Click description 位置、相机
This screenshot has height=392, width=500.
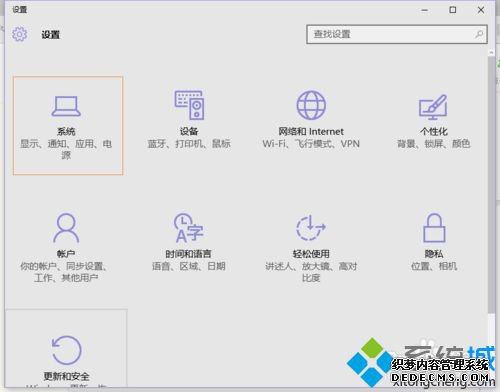tap(434, 266)
